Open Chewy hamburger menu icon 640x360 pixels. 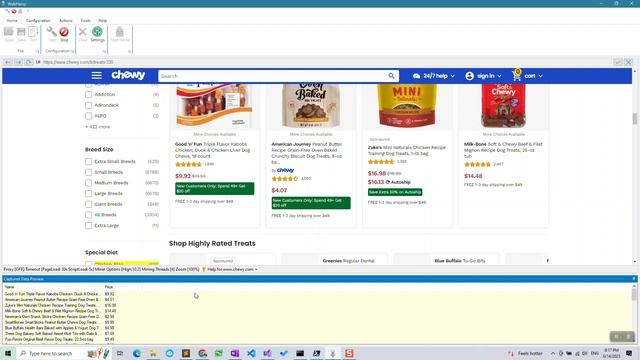(97, 76)
